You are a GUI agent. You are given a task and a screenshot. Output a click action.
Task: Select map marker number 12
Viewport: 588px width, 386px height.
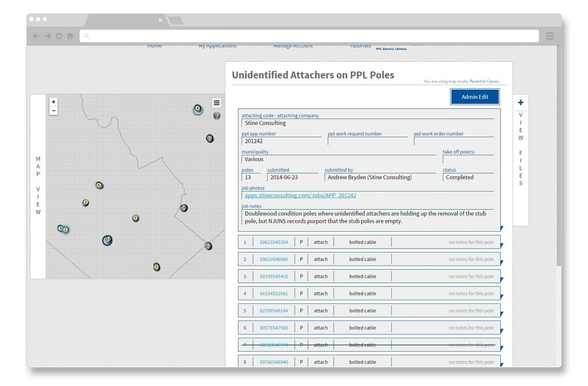coord(209,138)
